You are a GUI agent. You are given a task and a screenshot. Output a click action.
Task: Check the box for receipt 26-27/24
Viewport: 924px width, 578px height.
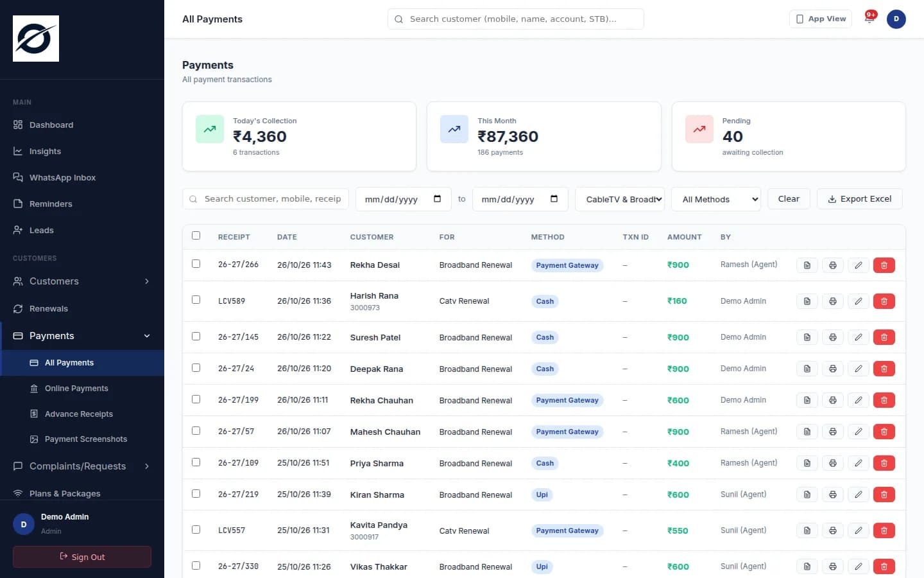(x=196, y=368)
